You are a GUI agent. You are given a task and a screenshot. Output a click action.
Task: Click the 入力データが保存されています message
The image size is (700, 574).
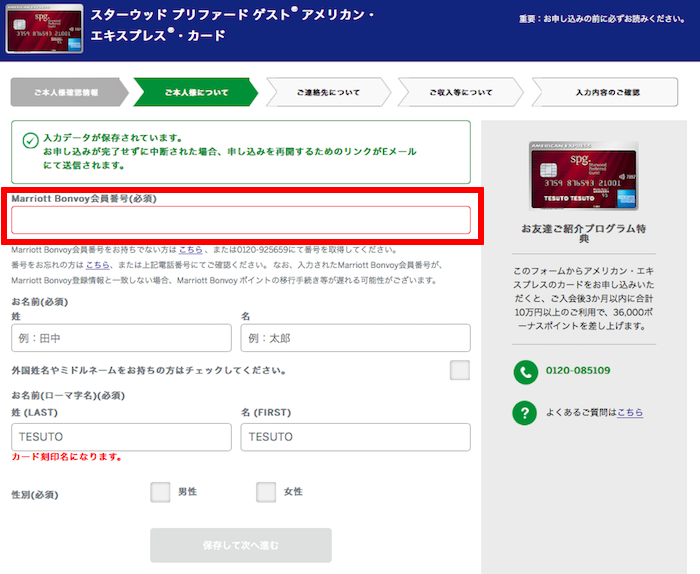tap(229, 151)
